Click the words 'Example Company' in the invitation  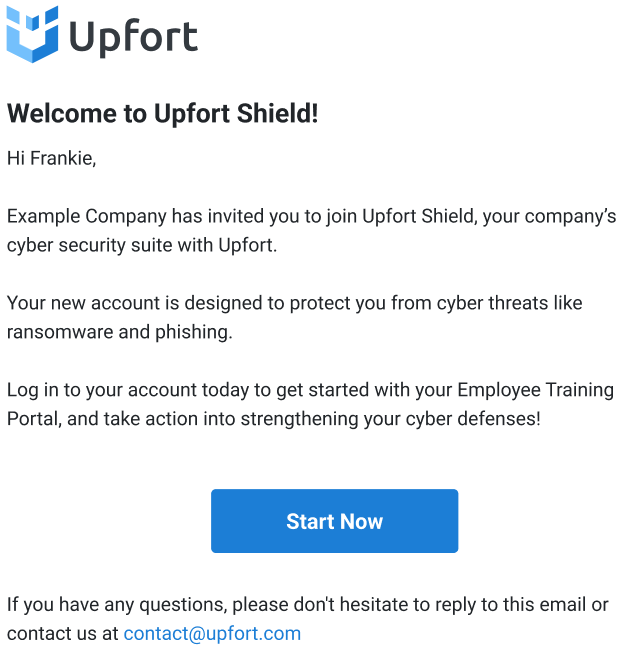click(x=87, y=216)
